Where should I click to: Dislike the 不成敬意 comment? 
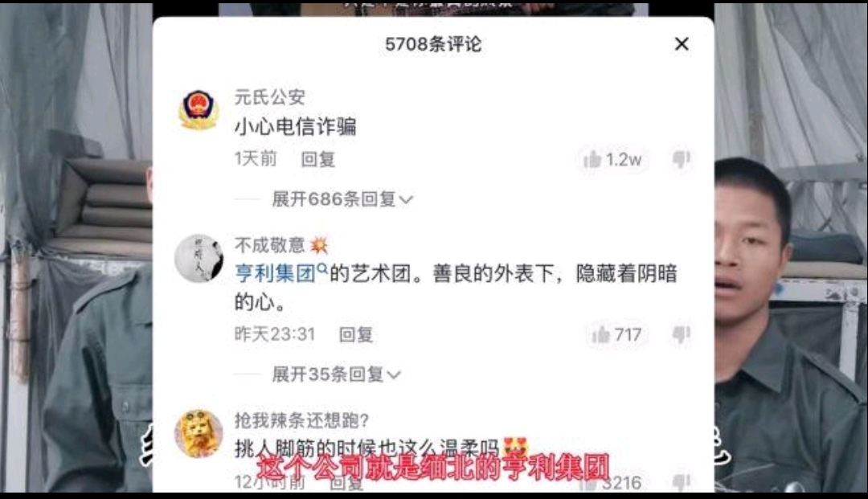[681, 334]
